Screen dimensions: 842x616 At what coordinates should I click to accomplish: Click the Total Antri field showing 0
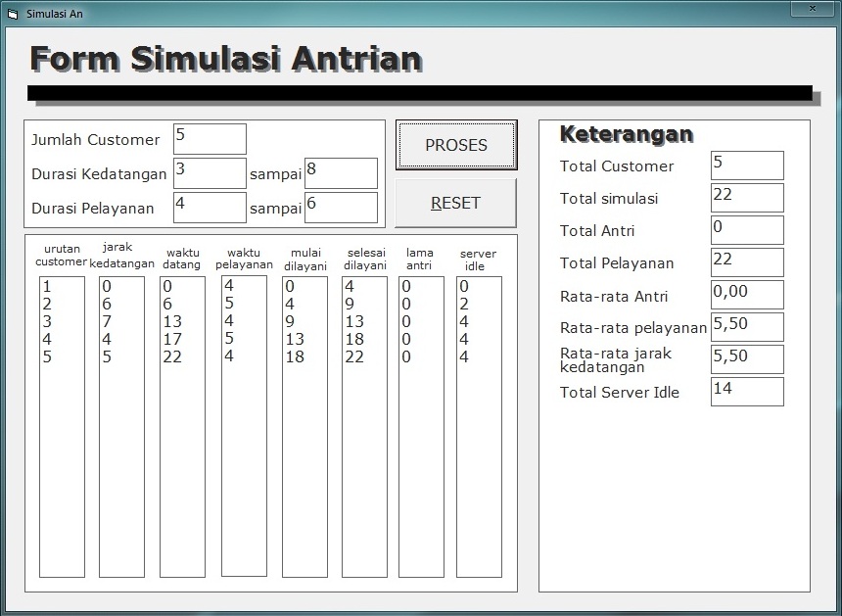[746, 229]
